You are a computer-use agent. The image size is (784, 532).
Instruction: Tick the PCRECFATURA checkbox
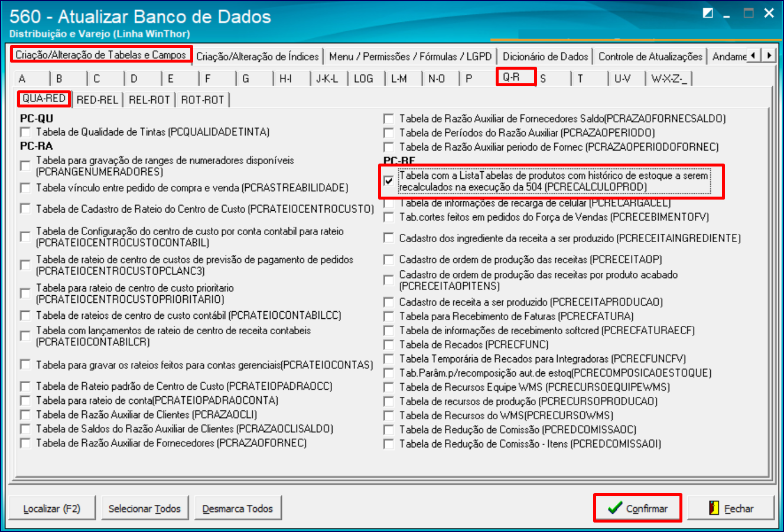click(388, 316)
